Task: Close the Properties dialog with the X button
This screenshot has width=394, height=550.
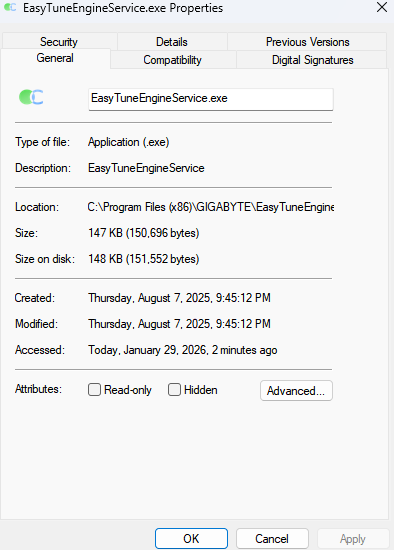Action: click(x=382, y=7)
